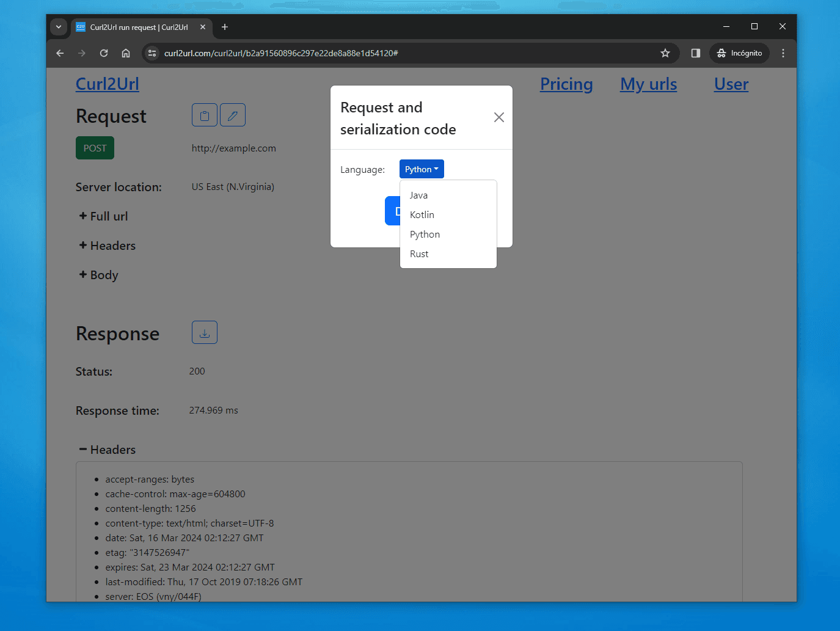This screenshot has width=840, height=631.
Task: Collapse the response Headers section
Action: click(108, 450)
